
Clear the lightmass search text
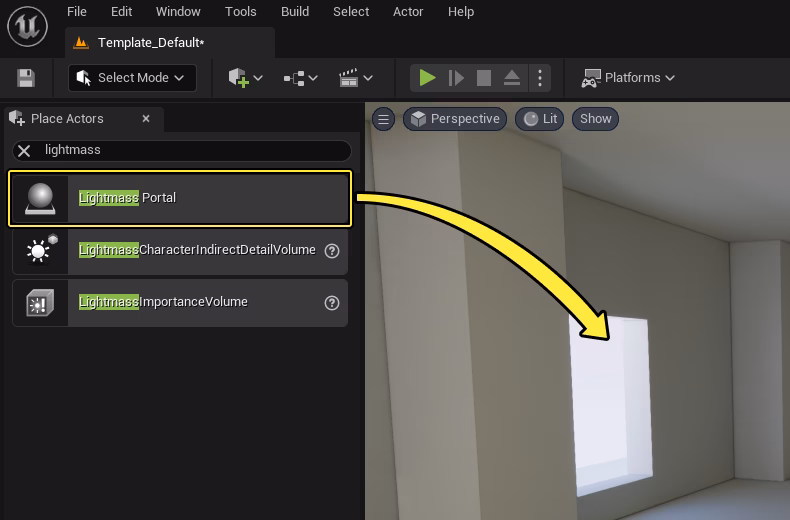[x=24, y=151]
